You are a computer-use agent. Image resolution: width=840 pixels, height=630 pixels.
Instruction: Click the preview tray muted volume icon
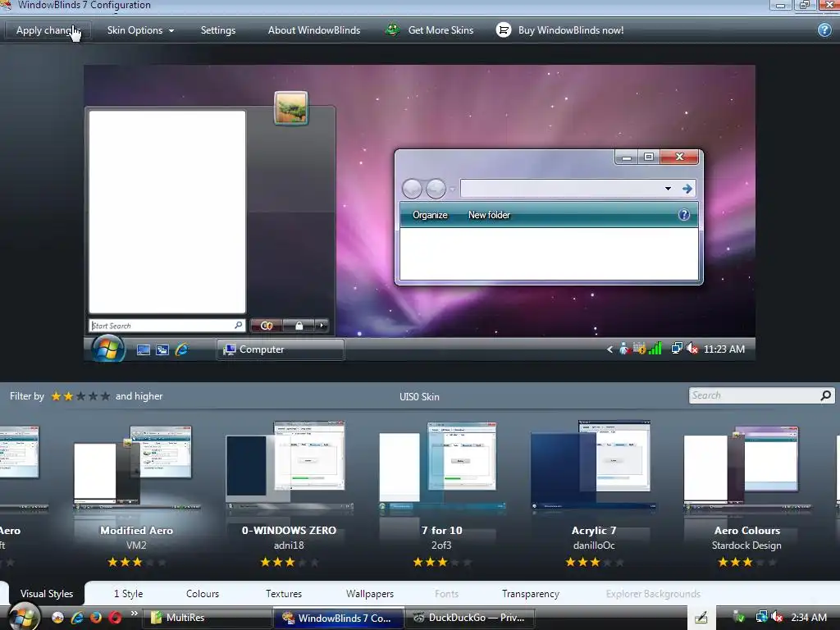pos(692,349)
